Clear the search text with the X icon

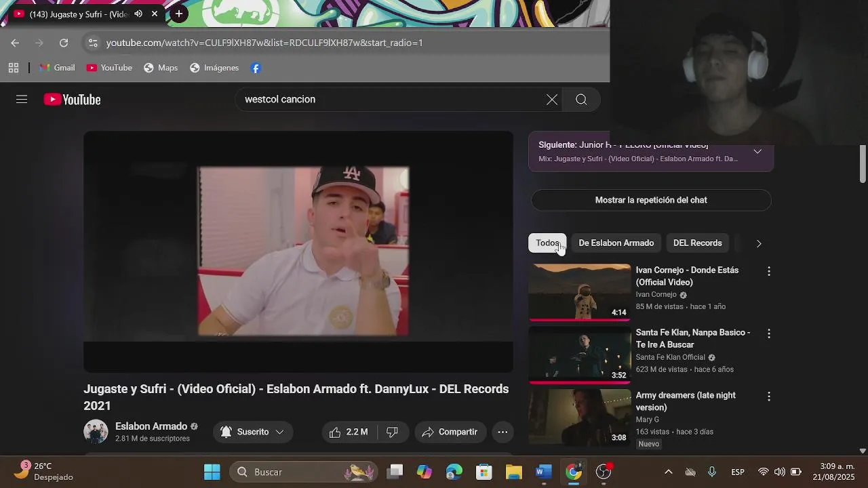click(x=552, y=100)
